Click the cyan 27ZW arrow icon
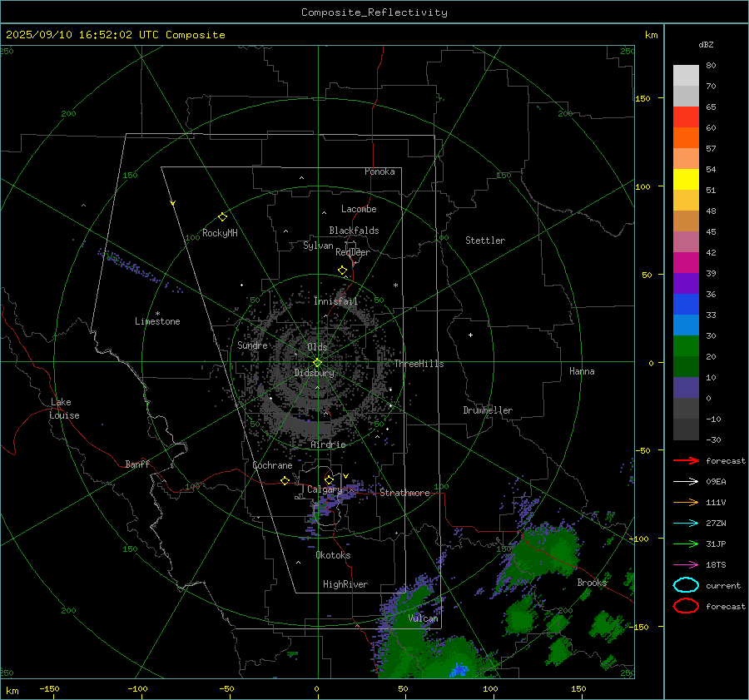This screenshot has height=700, width=749. [x=686, y=524]
